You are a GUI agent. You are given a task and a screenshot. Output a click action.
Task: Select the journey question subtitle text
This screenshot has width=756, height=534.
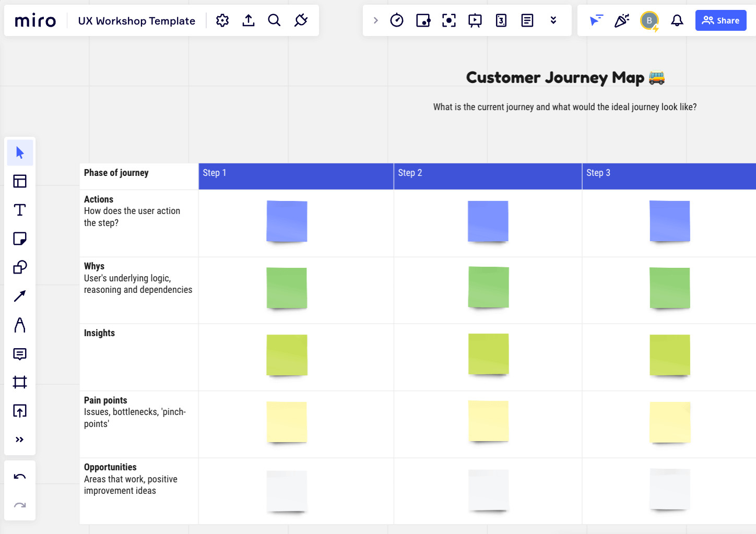point(565,107)
